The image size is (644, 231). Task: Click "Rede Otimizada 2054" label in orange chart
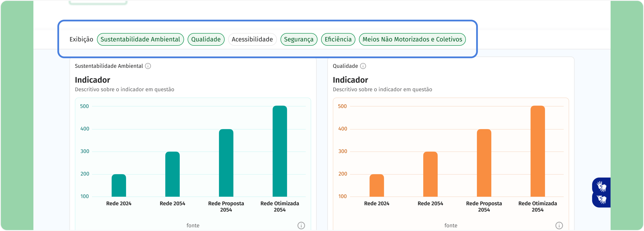(x=538, y=206)
